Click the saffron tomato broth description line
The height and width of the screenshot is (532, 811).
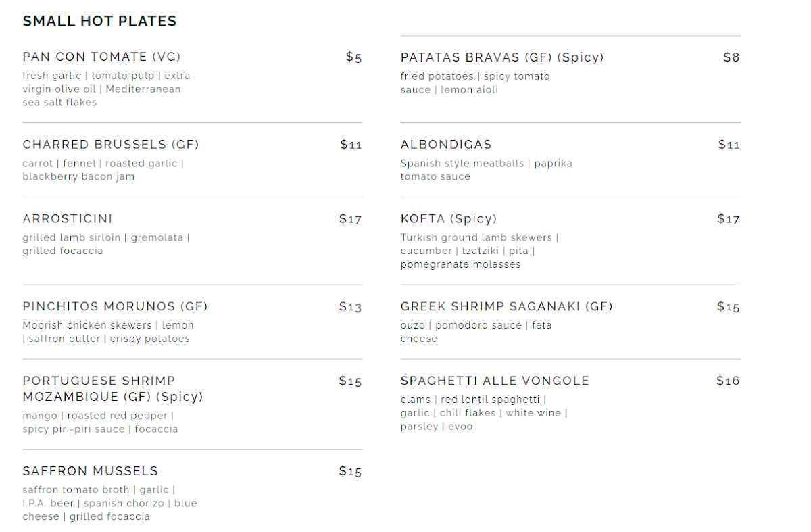click(x=110, y=504)
